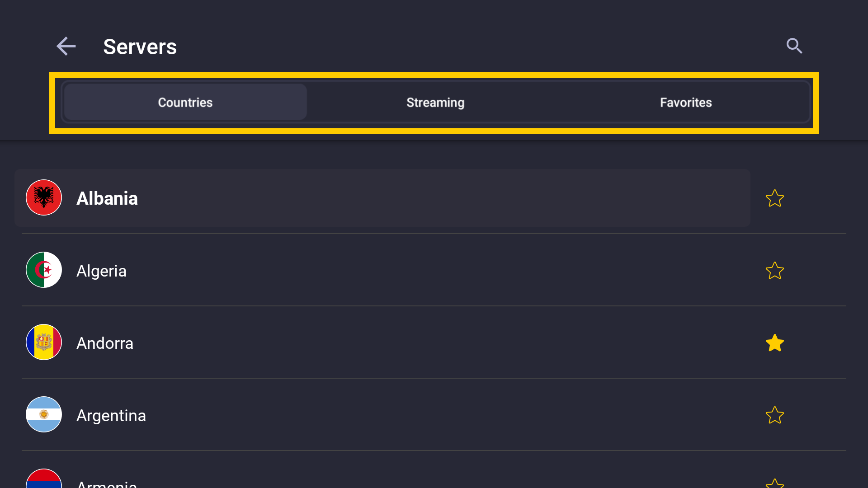Connect to Algeria from the list
868x488 pixels.
pyautogui.click(x=382, y=270)
